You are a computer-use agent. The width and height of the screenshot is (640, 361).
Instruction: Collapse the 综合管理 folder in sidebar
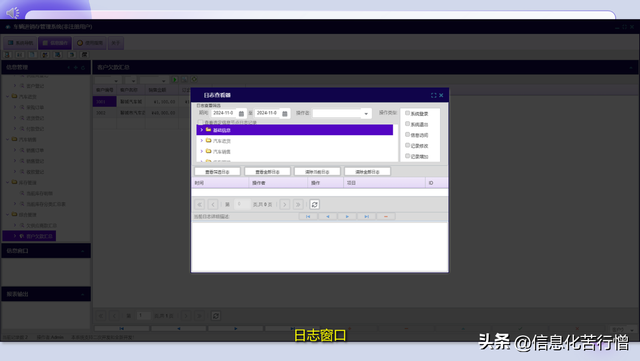point(7,214)
